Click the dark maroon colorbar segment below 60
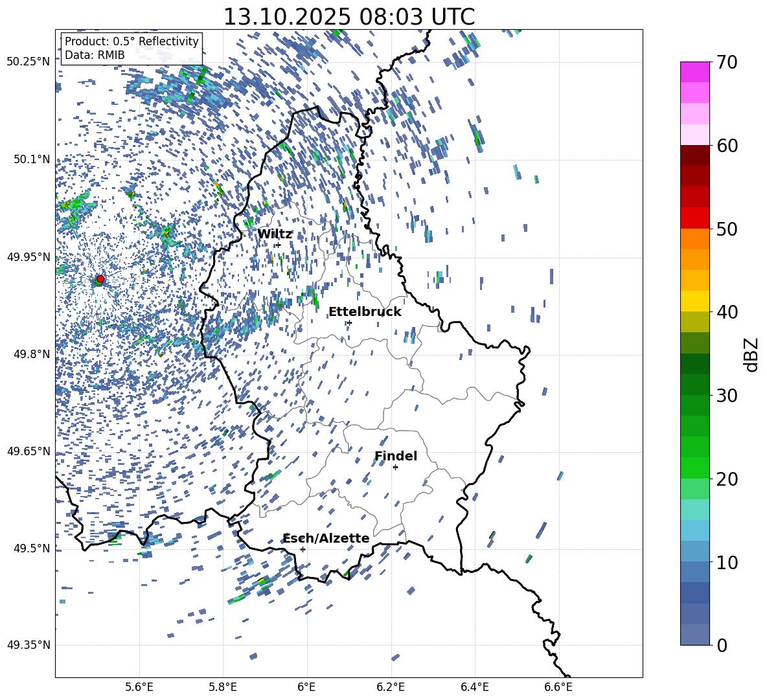Viewport: 767px width, 700px height. pos(694,155)
